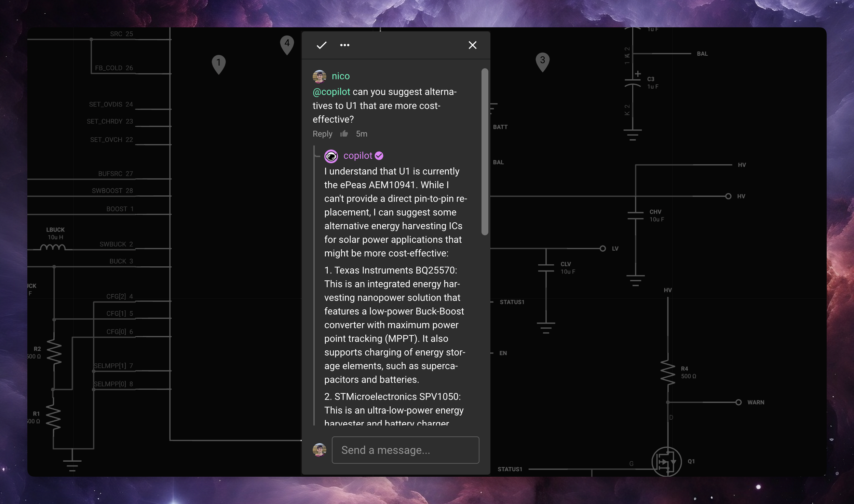This screenshot has width=854, height=504.
Task: Click the avatar beside the message box
Action: [x=320, y=450]
